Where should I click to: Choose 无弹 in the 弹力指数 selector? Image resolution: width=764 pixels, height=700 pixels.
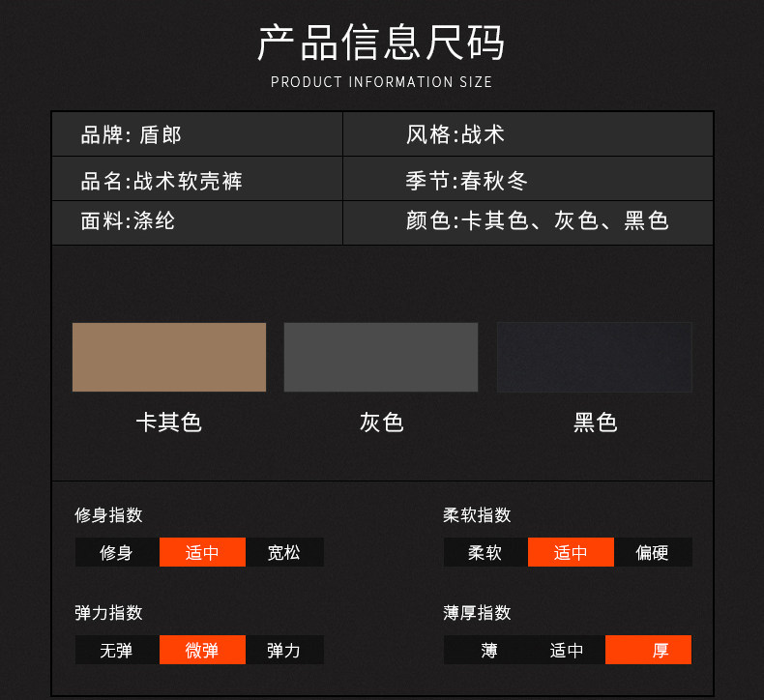point(117,650)
